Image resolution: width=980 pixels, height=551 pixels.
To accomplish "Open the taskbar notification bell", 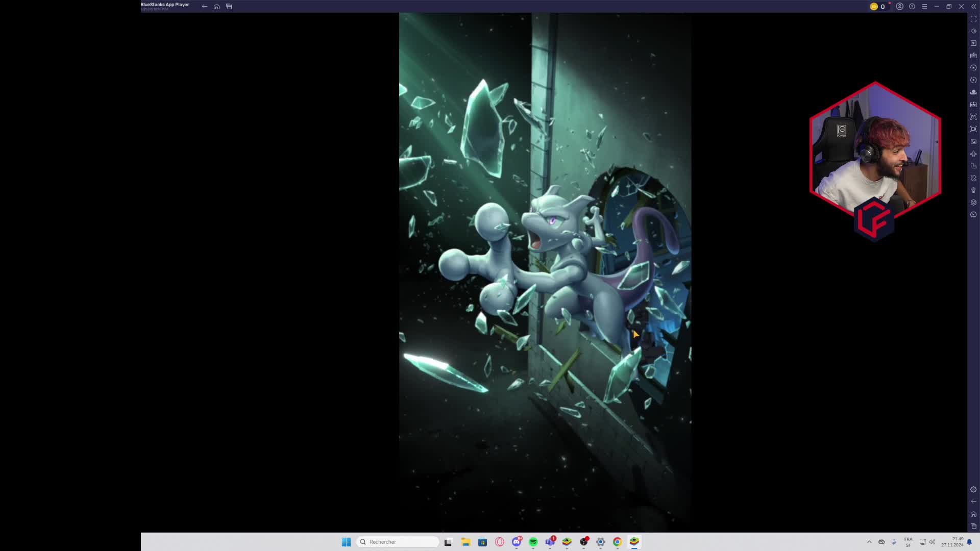I will tap(969, 542).
